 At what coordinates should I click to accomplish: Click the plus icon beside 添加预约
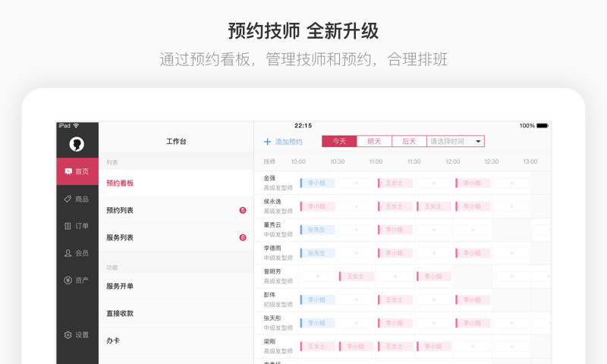[267, 142]
